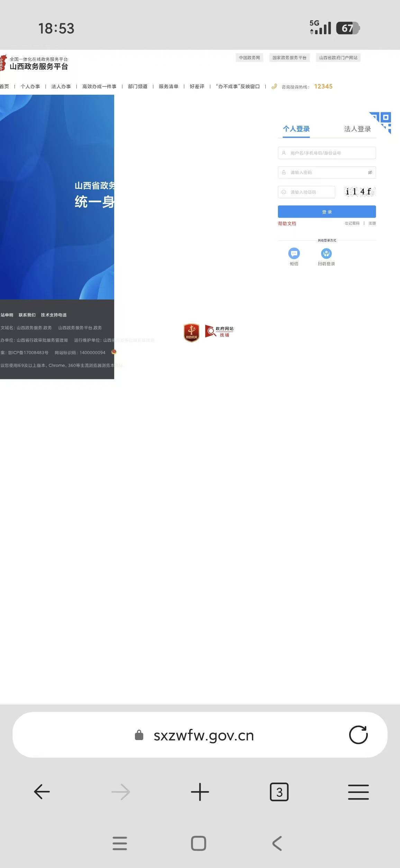Open a new tab with plus icon
Viewport: 400px width, 868px height.
click(x=200, y=792)
